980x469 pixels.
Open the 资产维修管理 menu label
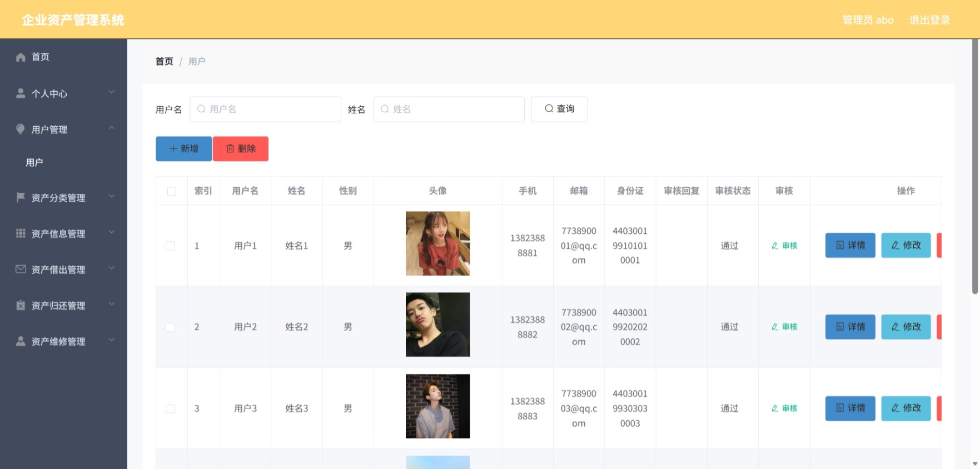(58, 342)
